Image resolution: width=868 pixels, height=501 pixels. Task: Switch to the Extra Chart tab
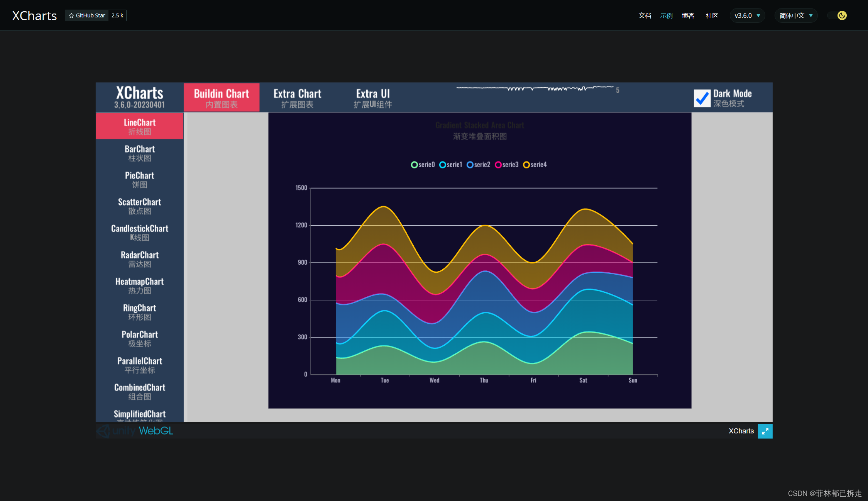pos(297,98)
